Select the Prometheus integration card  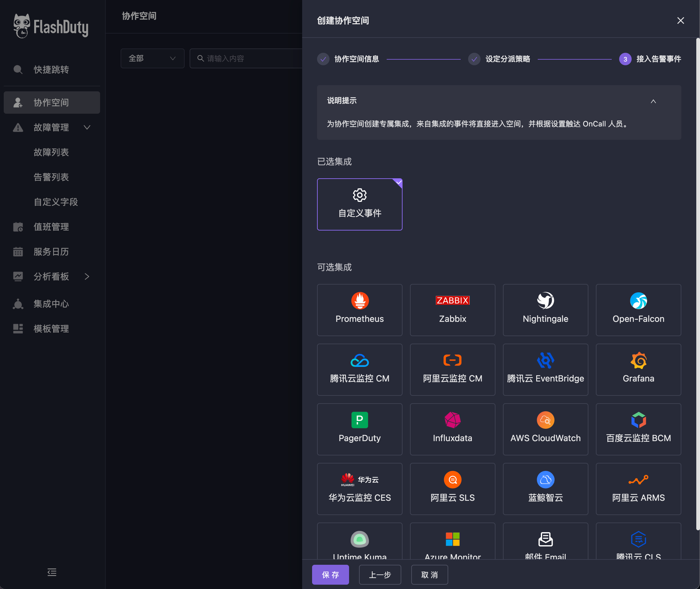point(360,310)
